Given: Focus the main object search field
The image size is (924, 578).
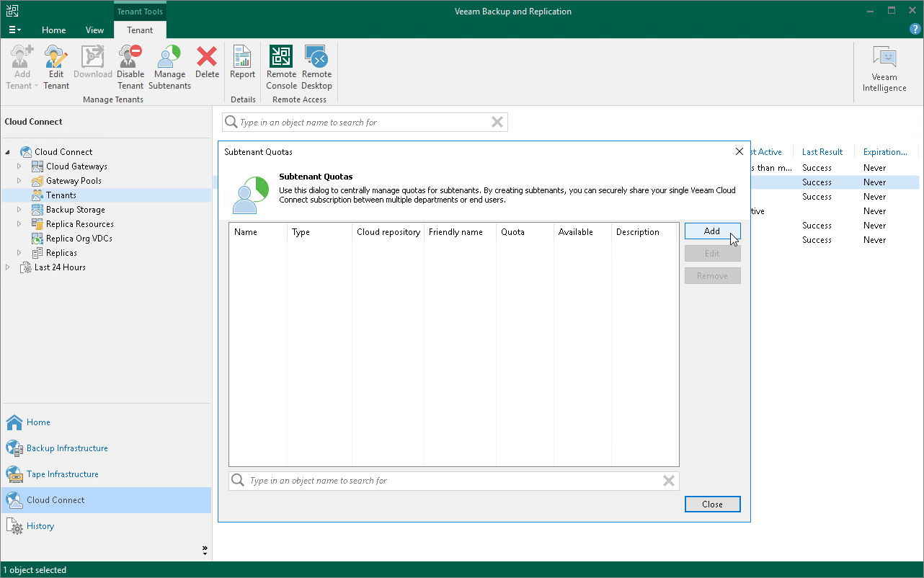Looking at the screenshot, I should tap(364, 123).
